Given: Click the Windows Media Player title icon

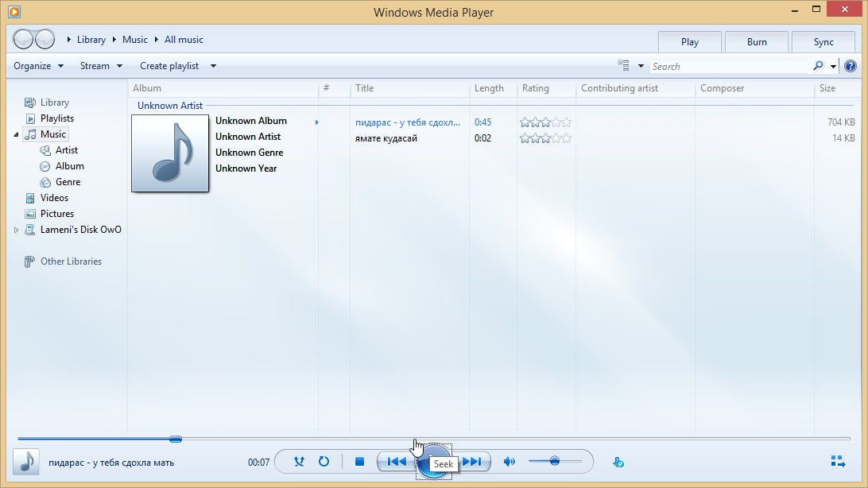Looking at the screenshot, I should click(14, 11).
